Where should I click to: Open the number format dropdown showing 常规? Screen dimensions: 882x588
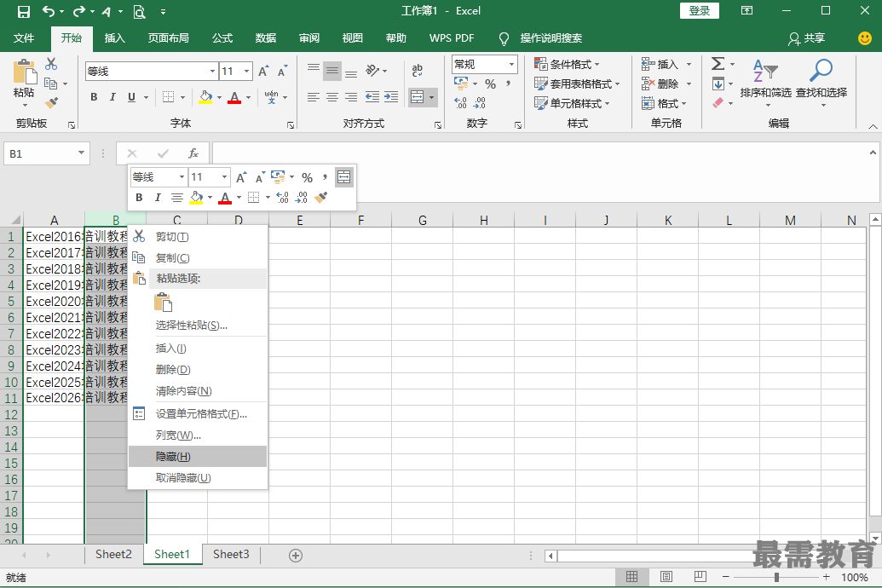[511, 64]
